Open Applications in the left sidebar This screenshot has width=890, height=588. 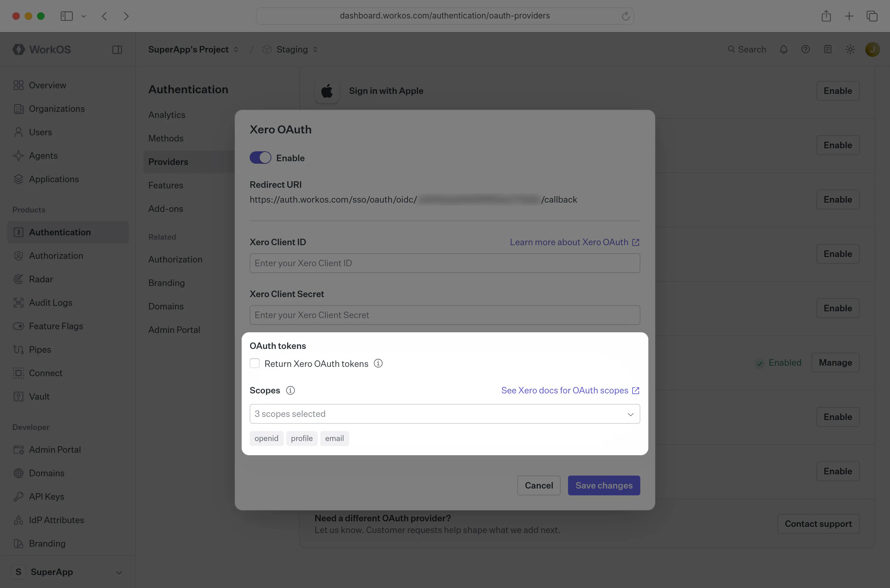click(68, 179)
